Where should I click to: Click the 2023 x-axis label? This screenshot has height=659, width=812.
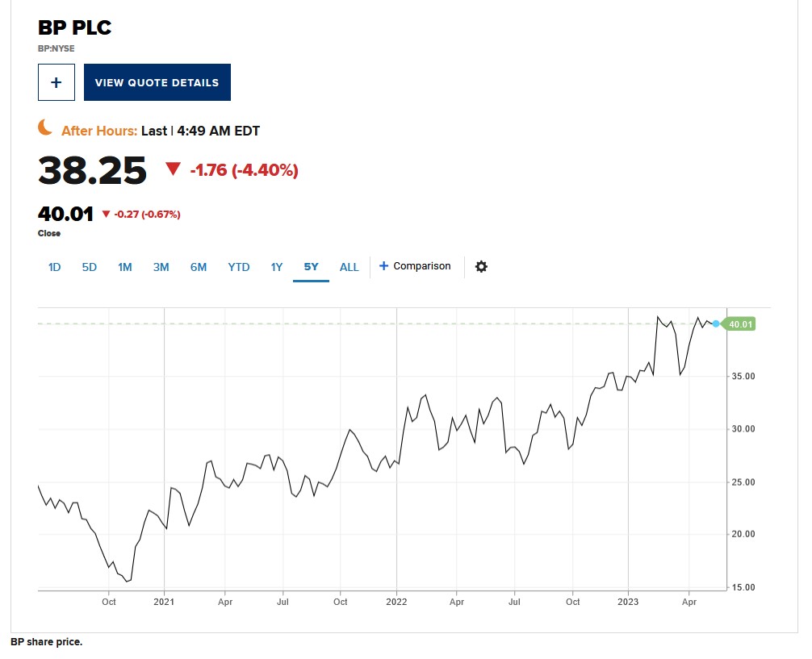click(x=628, y=602)
